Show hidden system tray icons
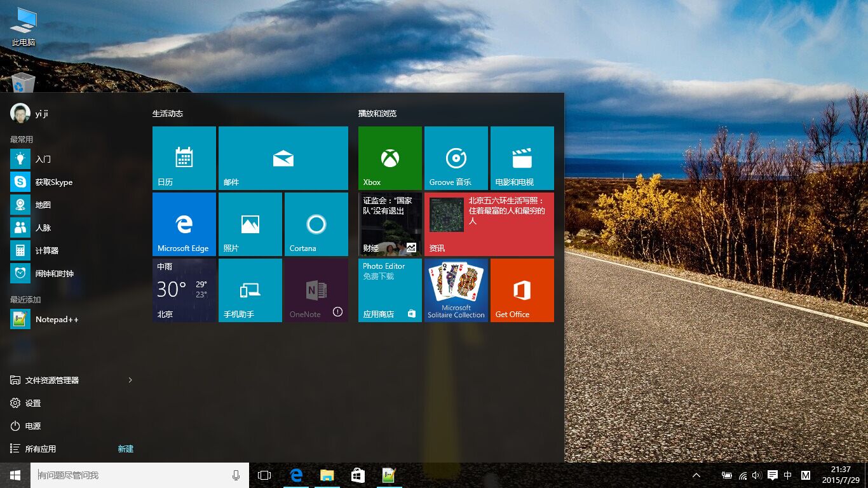The image size is (868, 488). [696, 475]
